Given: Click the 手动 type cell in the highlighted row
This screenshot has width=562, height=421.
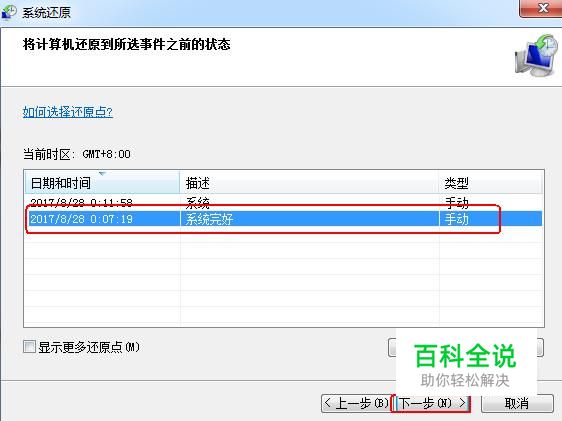Looking at the screenshot, I should click(457, 219).
